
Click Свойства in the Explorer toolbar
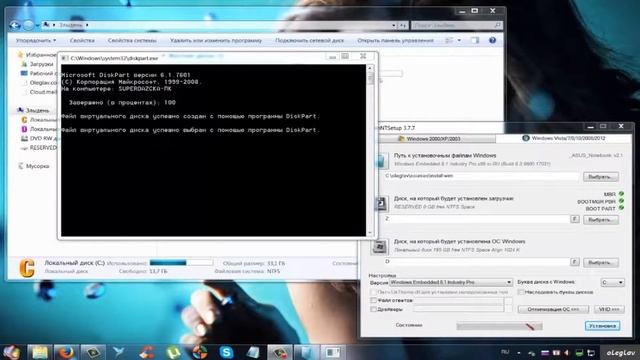pyautogui.click(x=82, y=40)
